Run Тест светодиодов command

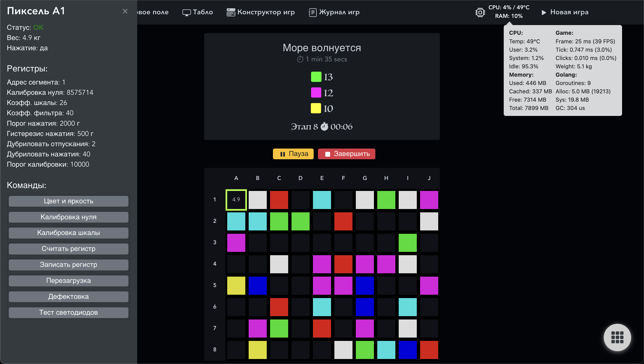[x=69, y=313]
